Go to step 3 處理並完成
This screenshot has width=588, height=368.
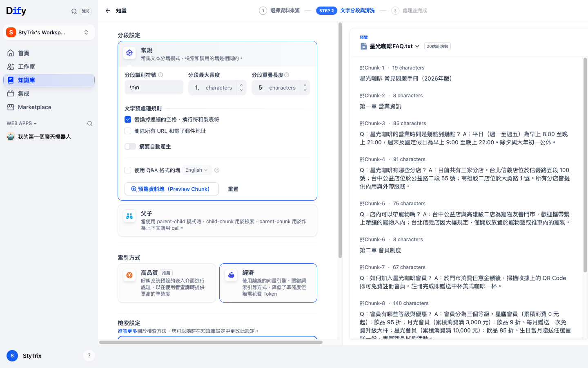point(409,11)
